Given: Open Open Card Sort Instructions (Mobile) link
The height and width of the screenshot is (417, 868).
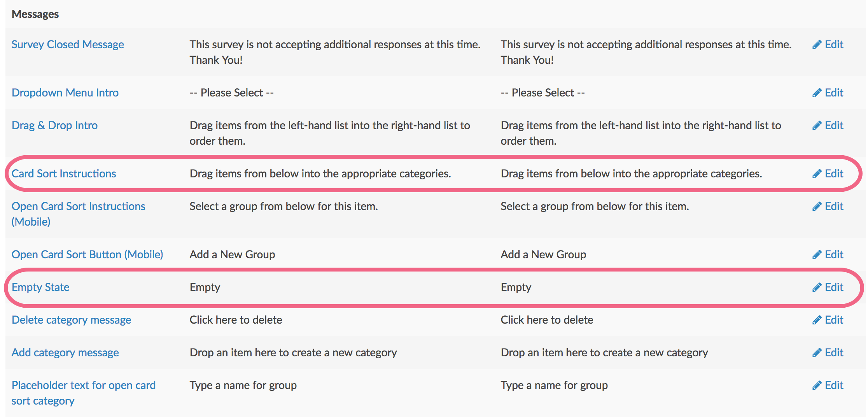Looking at the screenshot, I should click(78, 214).
